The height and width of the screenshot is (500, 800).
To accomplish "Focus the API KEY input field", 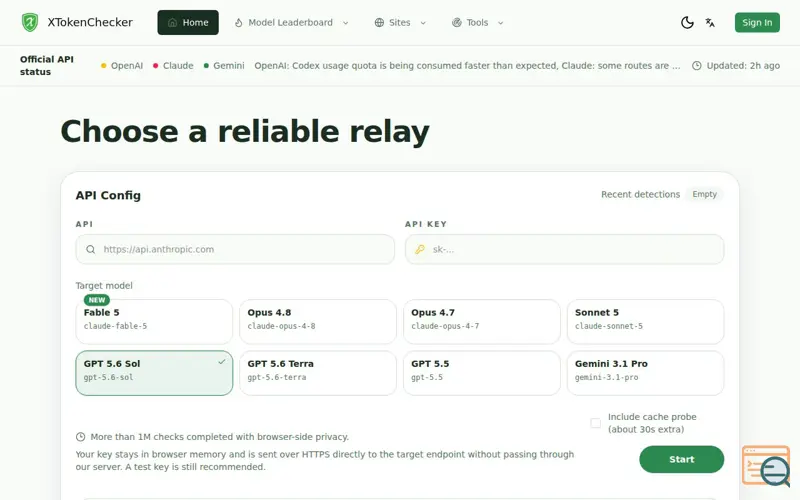I will 564,249.
